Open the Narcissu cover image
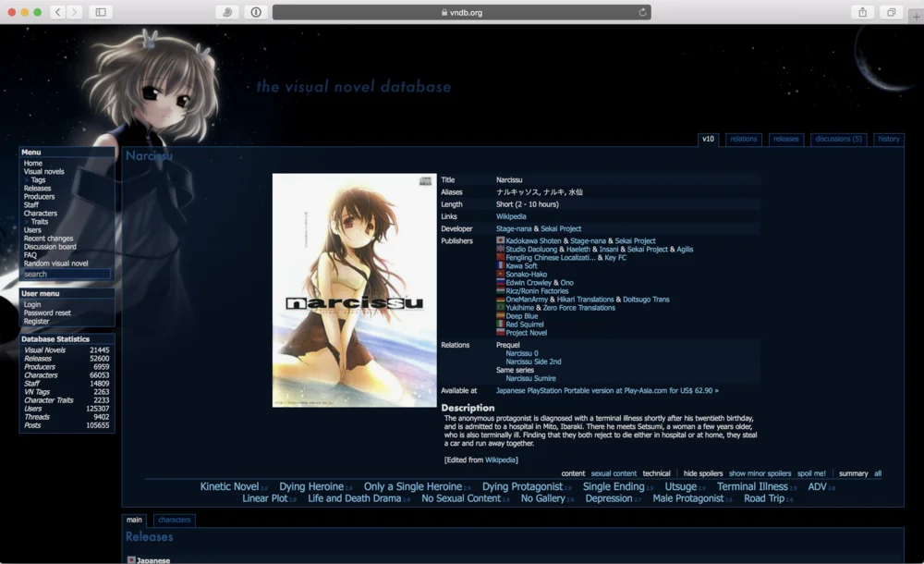Image resolution: width=924 pixels, height=564 pixels. click(x=354, y=289)
